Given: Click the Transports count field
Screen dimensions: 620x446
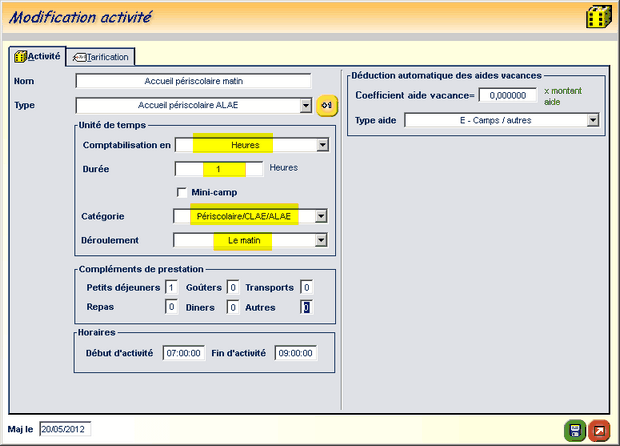Looking at the screenshot, I should tap(307, 288).
